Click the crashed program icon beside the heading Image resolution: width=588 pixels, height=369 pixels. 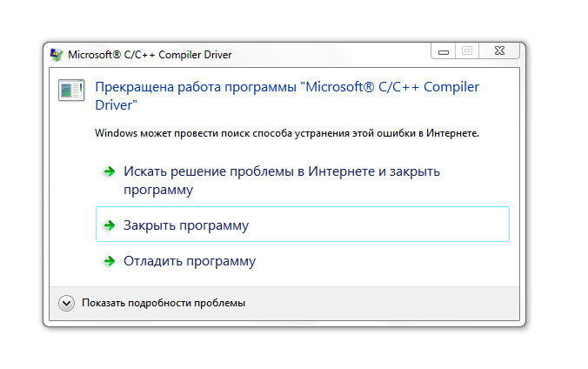tap(71, 91)
